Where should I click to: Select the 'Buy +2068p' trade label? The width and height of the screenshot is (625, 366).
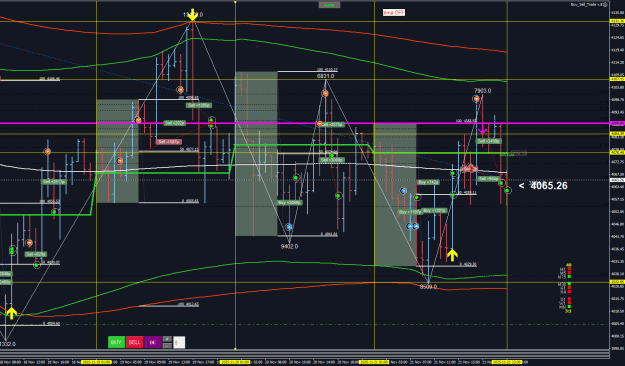coord(290,203)
